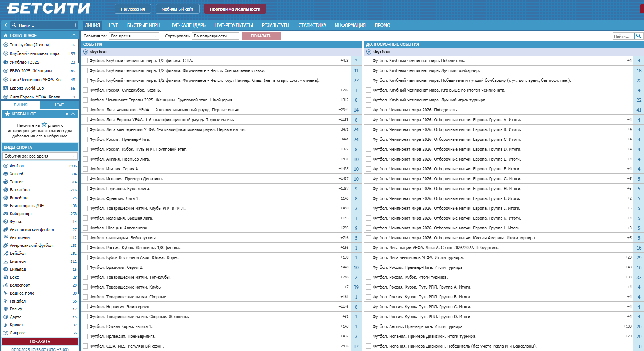Expand count 41 for Флуминенсе - Челси Специальные ставки
Image resolution: width=644 pixels, height=351 pixels.
pyautogui.click(x=356, y=70)
